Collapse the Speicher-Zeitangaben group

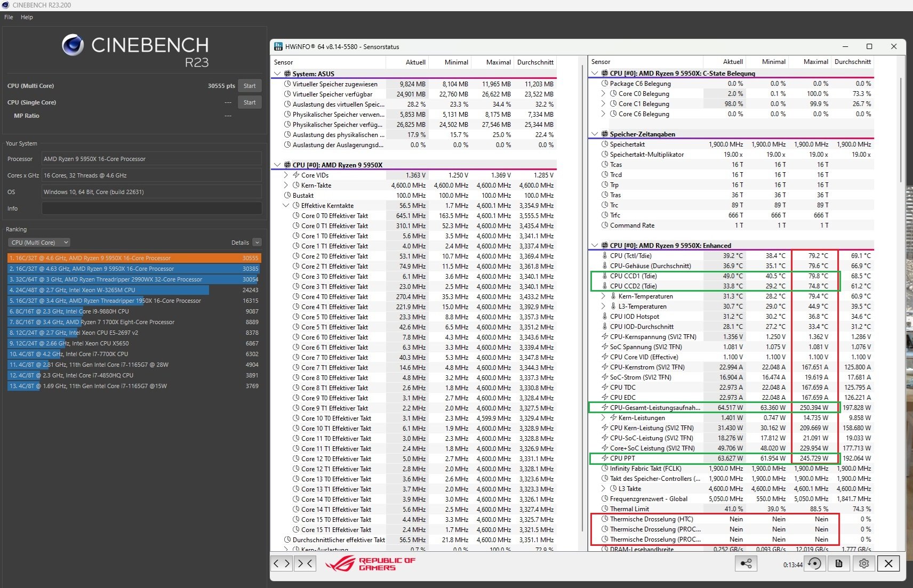595,134
